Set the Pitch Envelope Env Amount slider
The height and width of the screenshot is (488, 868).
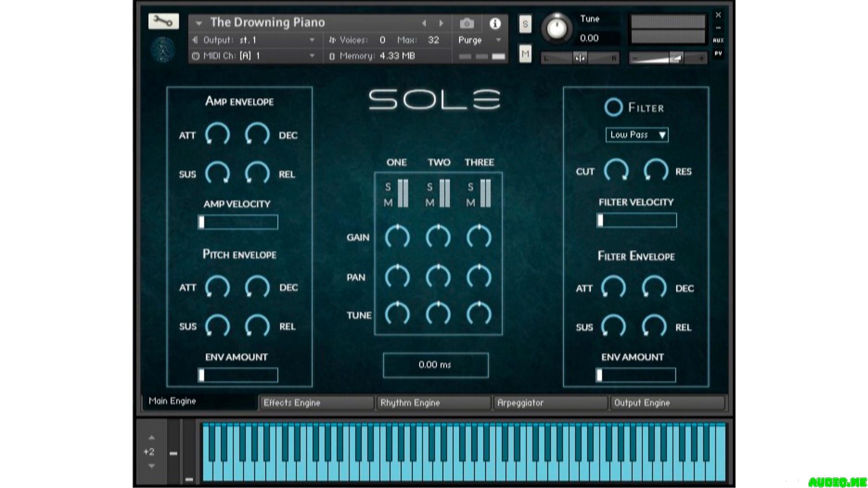tap(238, 375)
